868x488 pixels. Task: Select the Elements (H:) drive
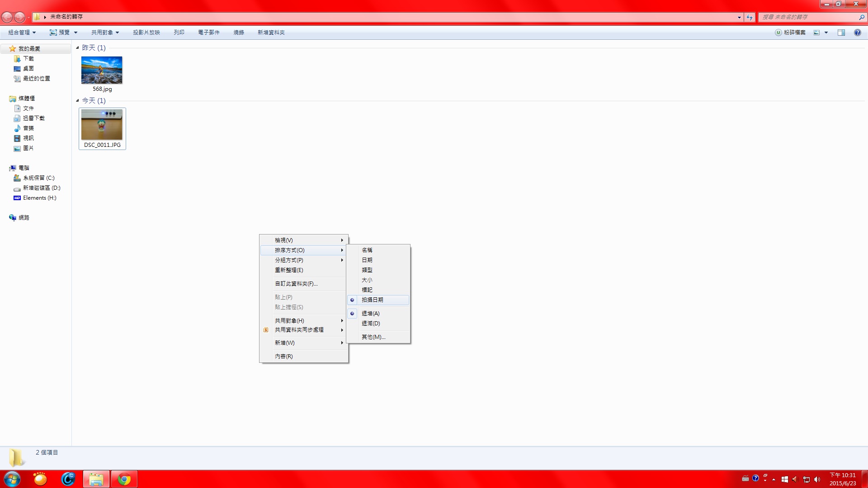[x=39, y=198]
